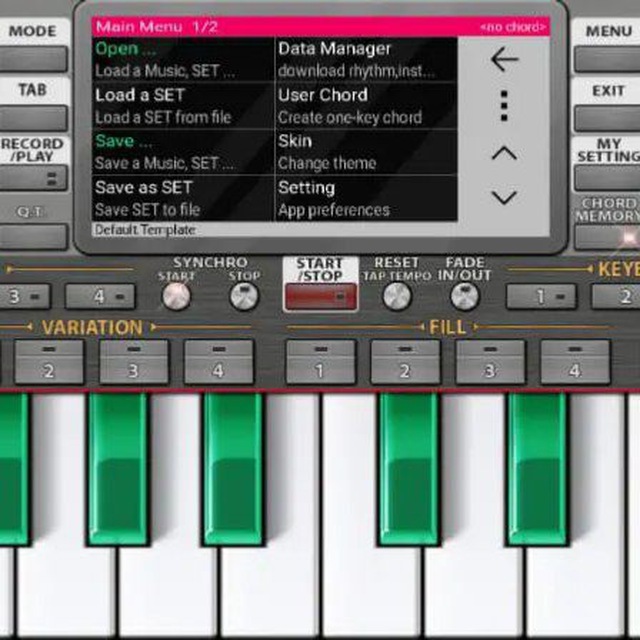Click the down chevron to next menu page
The height and width of the screenshot is (640, 640).
click(504, 198)
